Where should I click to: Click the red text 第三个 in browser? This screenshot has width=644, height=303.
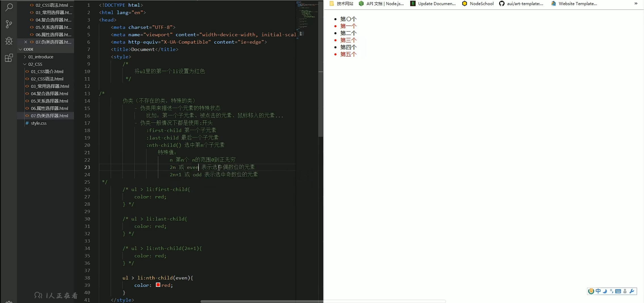[348, 40]
